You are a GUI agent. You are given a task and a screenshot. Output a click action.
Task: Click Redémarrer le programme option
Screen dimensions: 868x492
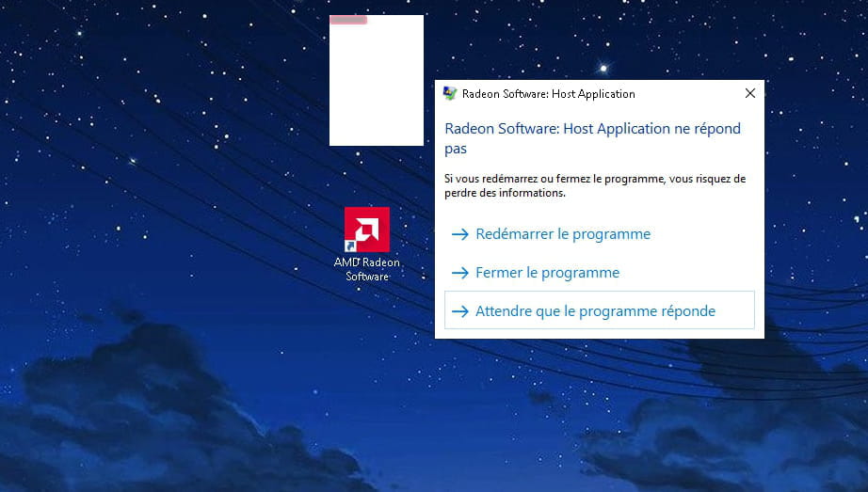(600, 234)
